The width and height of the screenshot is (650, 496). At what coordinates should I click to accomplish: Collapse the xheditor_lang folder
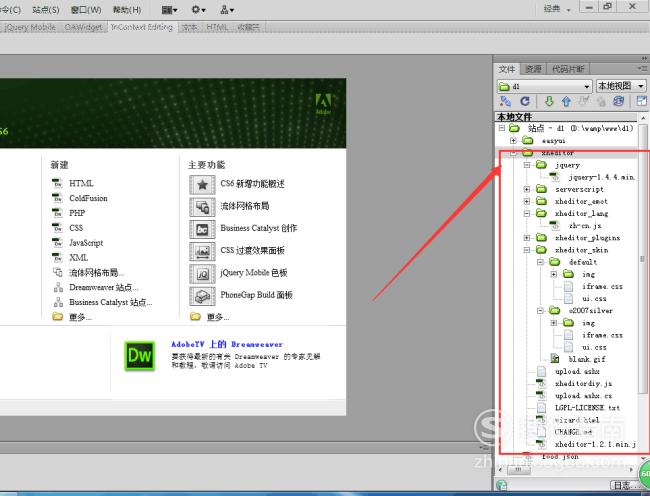(x=526, y=213)
